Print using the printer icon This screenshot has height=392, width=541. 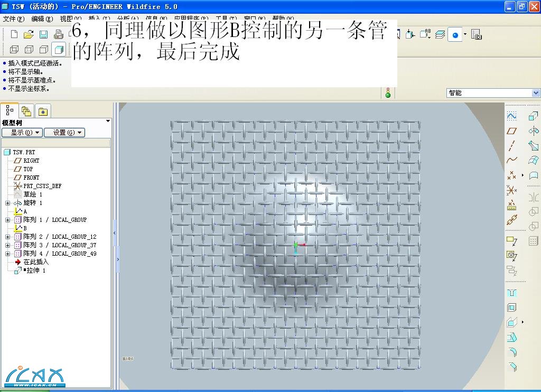58,34
